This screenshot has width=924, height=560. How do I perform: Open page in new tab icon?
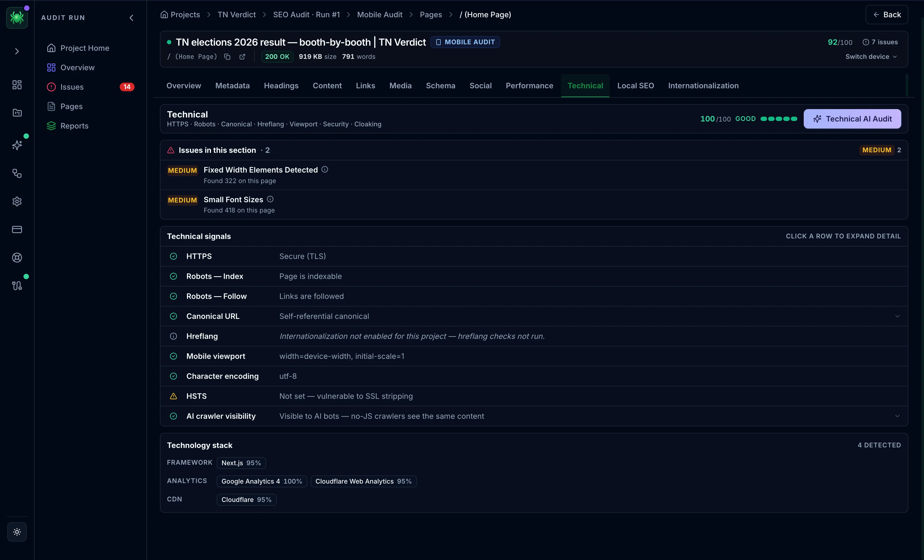tap(242, 57)
